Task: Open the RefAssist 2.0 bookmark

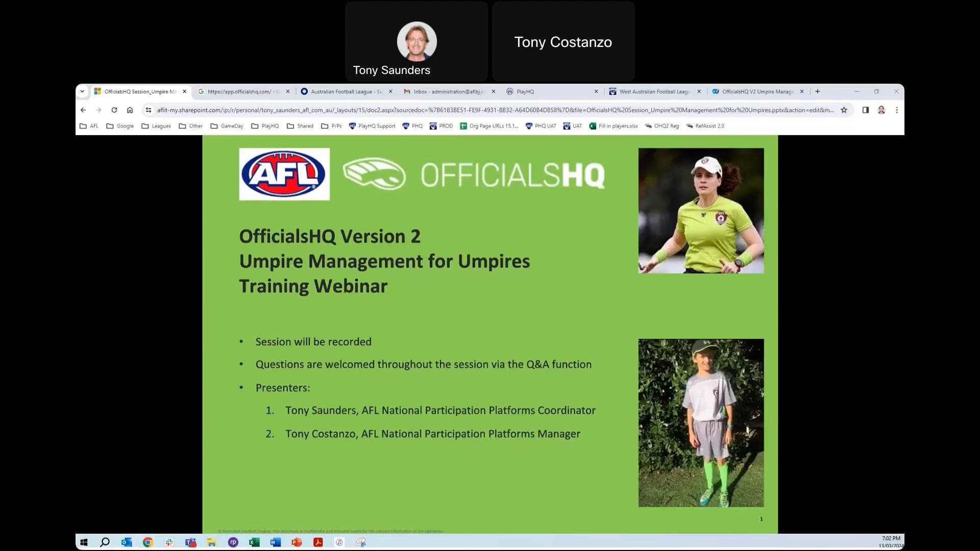Action: (x=705, y=126)
